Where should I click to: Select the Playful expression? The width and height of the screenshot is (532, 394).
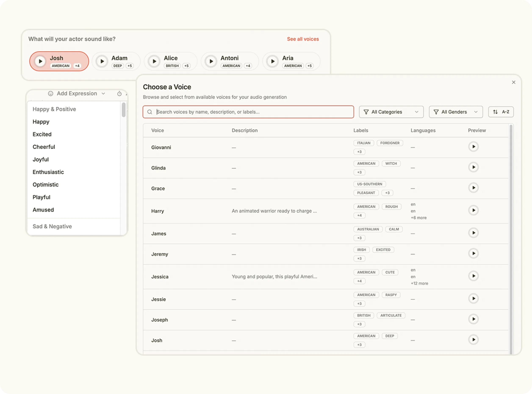pos(42,197)
